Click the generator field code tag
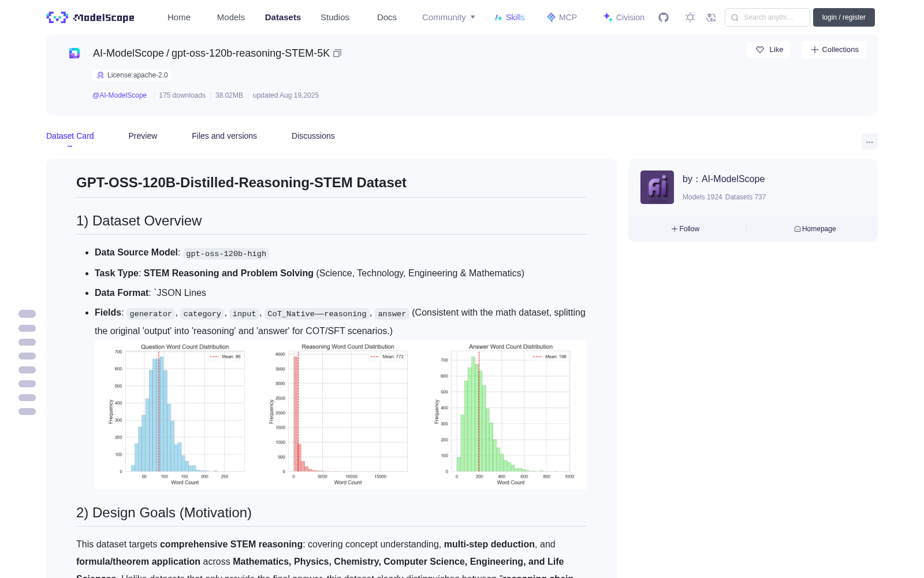Screen dimensions: 924x578 pos(151,314)
